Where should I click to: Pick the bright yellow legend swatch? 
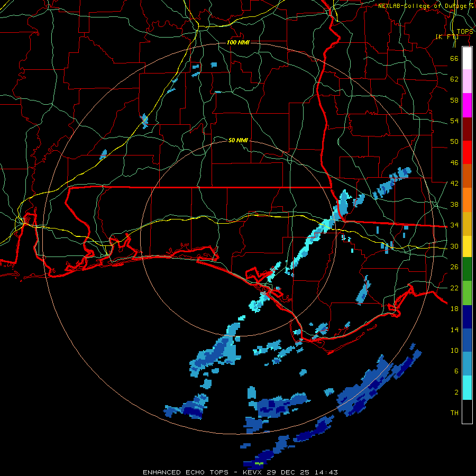(x=467, y=246)
